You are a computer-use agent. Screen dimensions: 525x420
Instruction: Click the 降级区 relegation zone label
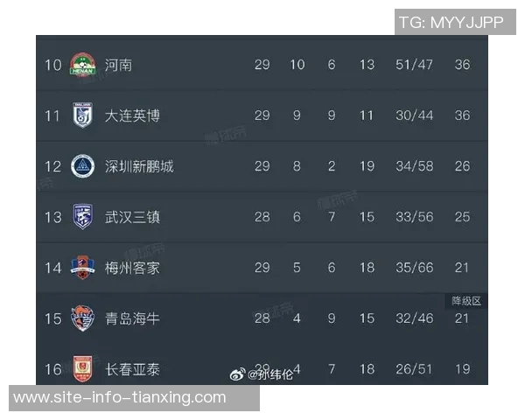[x=466, y=300]
